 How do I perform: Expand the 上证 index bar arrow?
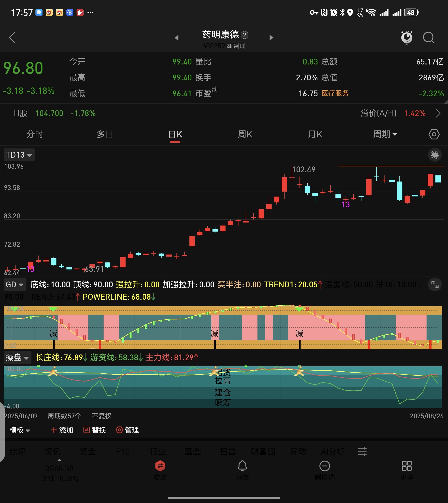point(59,460)
